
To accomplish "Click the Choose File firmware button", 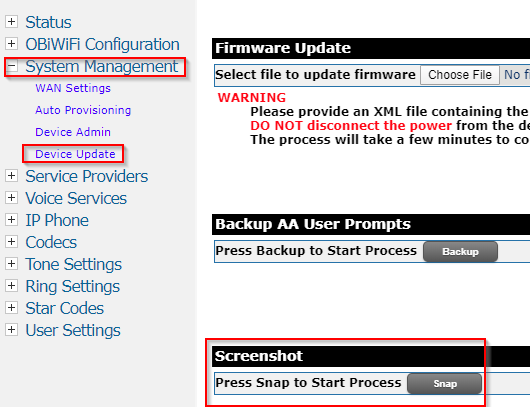I will (x=460, y=75).
